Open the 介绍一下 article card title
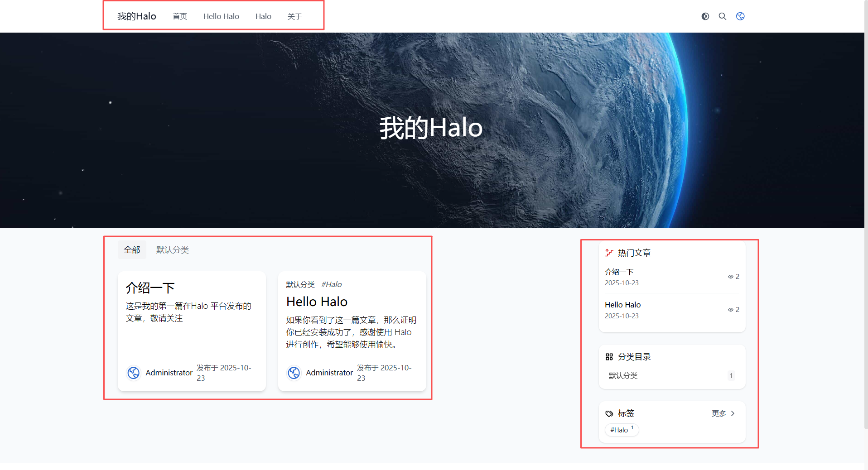Image resolution: width=868 pixels, height=470 pixels. click(150, 288)
